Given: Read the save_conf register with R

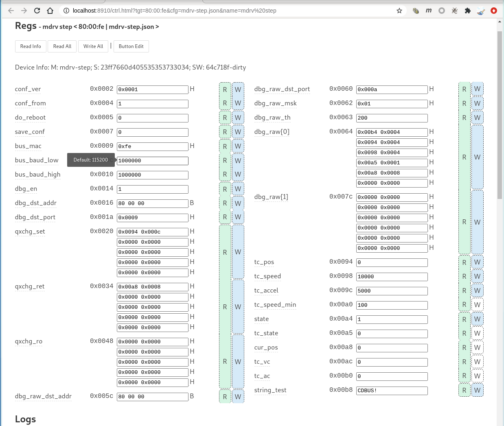Looking at the screenshot, I should [225, 132].
